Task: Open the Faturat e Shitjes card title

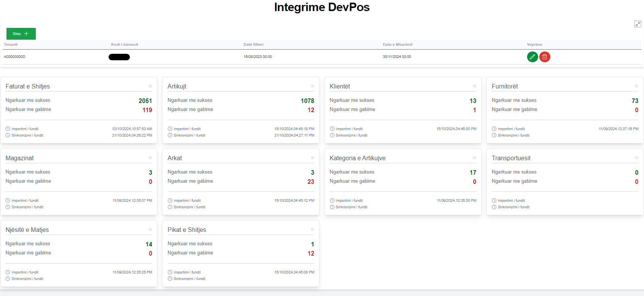Action: tap(27, 87)
